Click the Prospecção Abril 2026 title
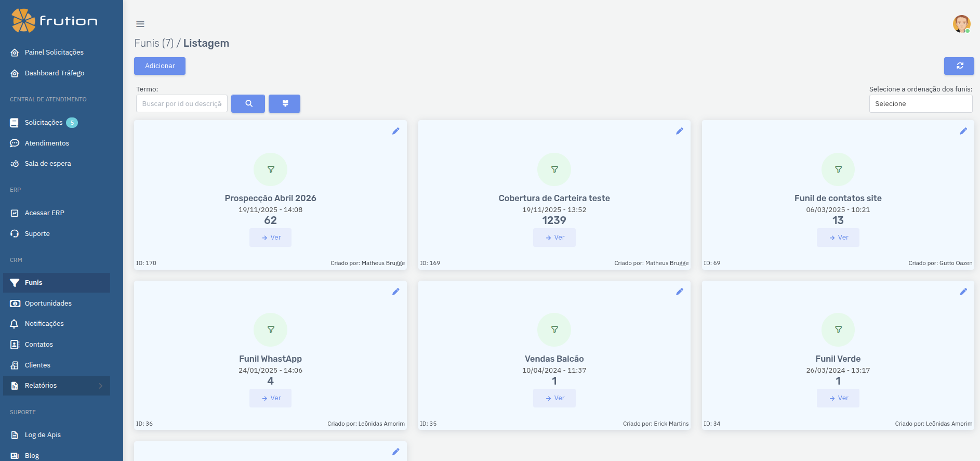 tap(271, 198)
